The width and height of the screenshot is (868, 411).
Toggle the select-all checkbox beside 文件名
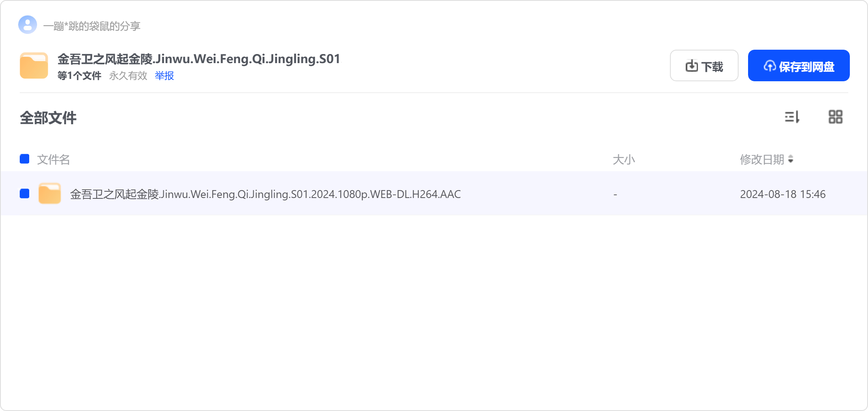pos(24,159)
